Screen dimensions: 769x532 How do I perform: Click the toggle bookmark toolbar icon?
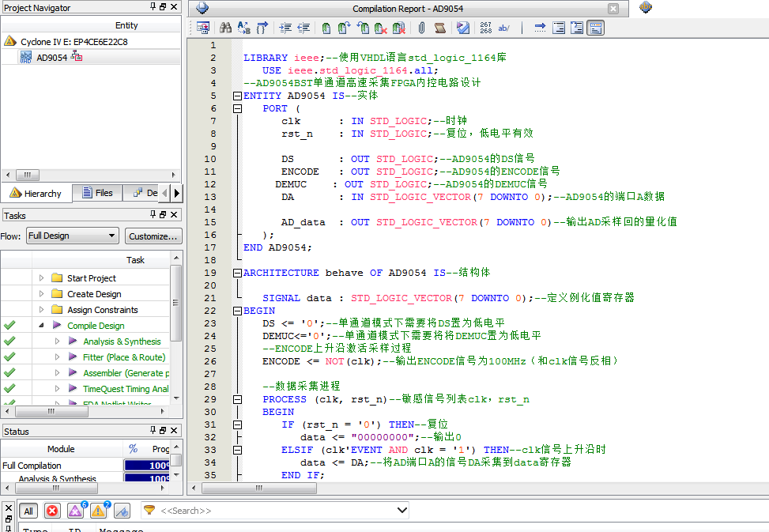(326, 28)
